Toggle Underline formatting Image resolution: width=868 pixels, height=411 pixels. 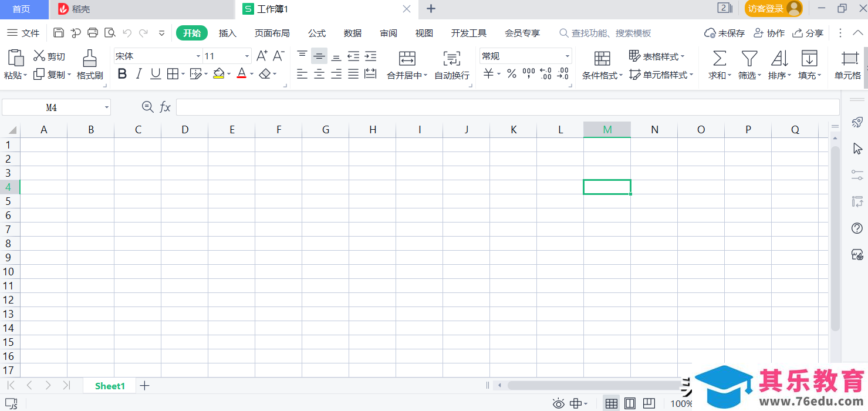156,74
